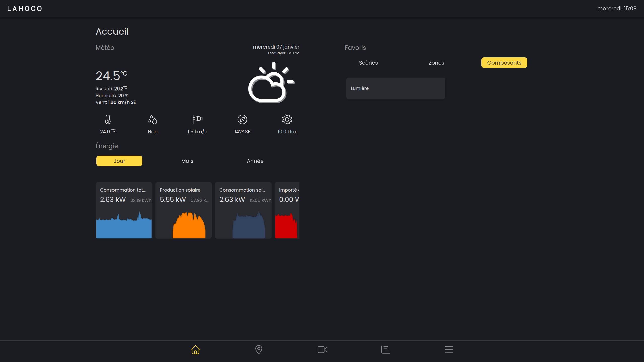The image size is (644, 362).
Task: Click the rain droplets icon
Action: (x=153, y=119)
